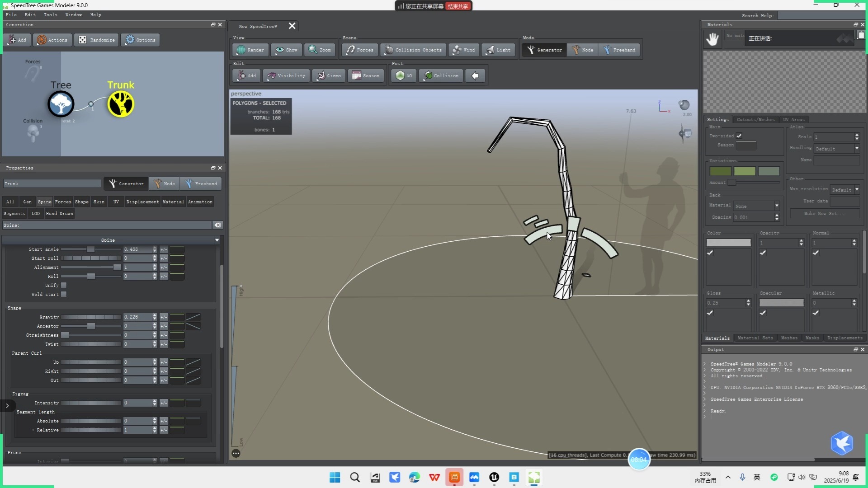Open the Visibility edit tool

(286, 76)
